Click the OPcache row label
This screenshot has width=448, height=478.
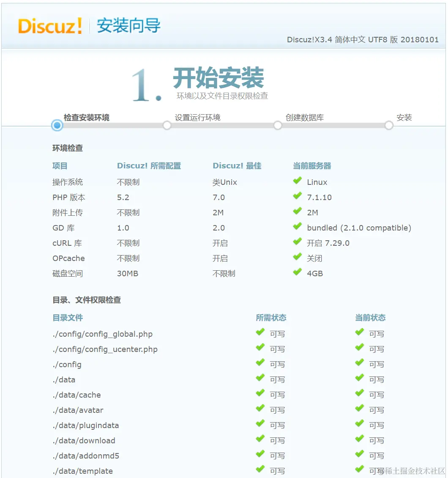68,258
